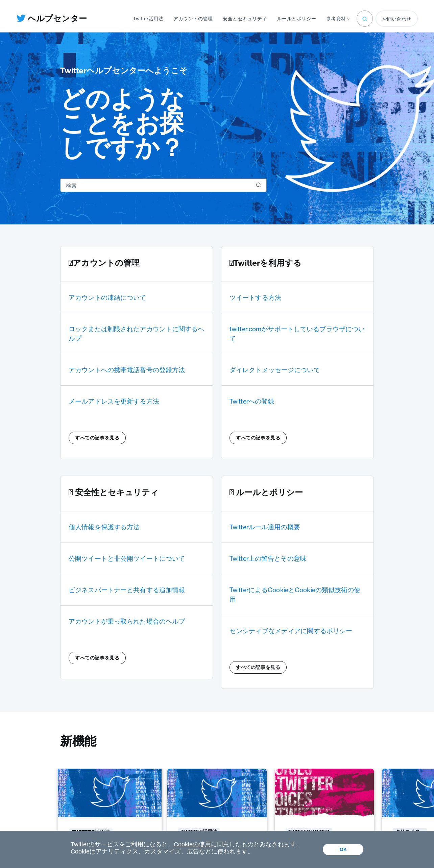The image size is (434, 868).
Task: Open Twitterへの登録 article
Action: [x=252, y=401]
